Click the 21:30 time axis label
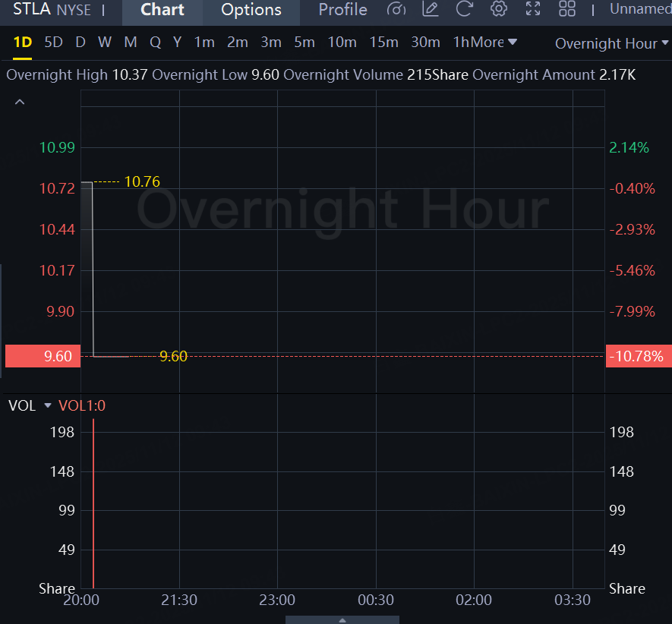This screenshot has width=672, height=624. coord(178,600)
